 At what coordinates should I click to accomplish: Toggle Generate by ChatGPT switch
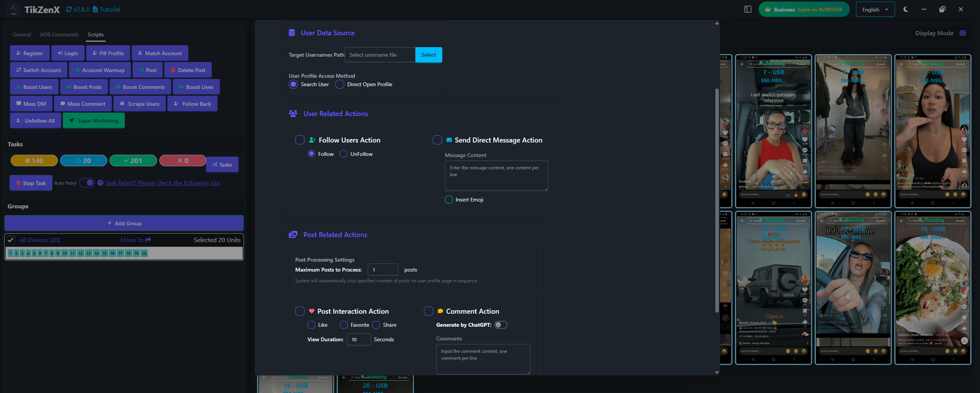(x=500, y=324)
